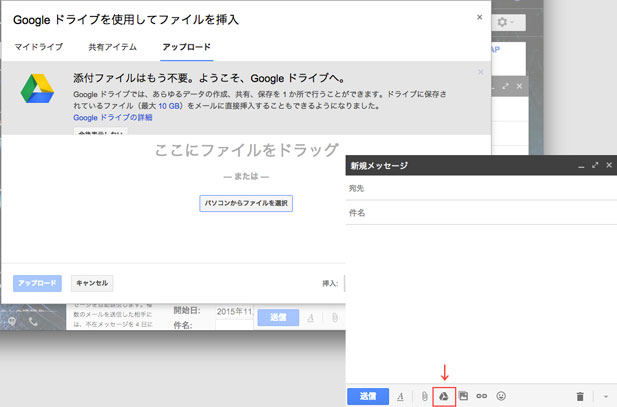
Task: Open the Google ドライブの詳細 link
Action: 113,117
